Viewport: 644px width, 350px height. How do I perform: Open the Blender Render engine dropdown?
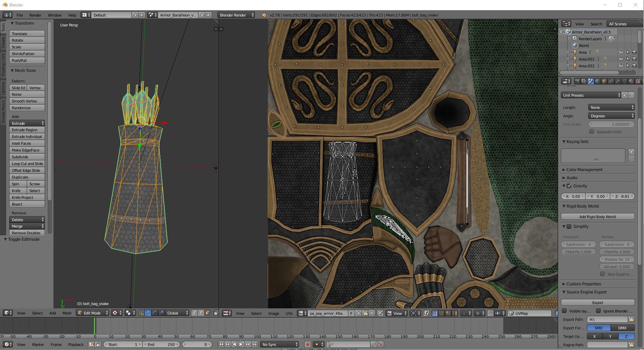(x=236, y=15)
